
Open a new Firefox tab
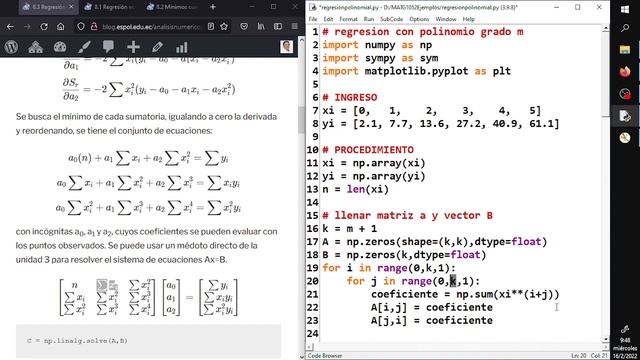[x=213, y=7]
